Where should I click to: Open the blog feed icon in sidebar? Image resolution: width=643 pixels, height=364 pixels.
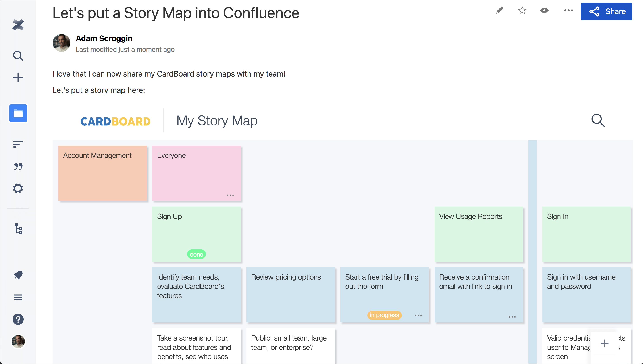click(x=18, y=144)
